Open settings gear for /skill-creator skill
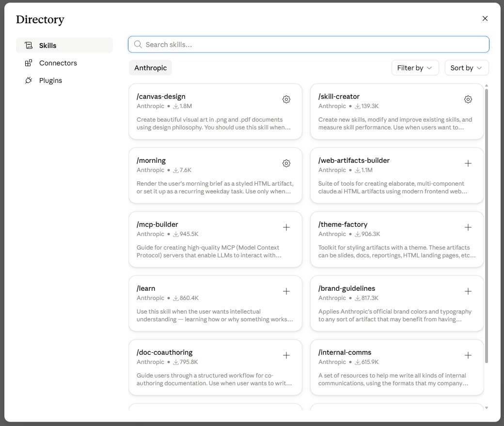The image size is (504, 426). (468, 99)
